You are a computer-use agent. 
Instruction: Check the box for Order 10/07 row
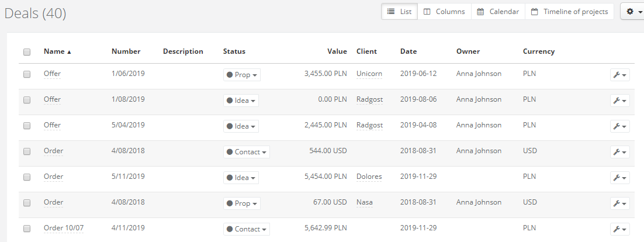click(27, 229)
